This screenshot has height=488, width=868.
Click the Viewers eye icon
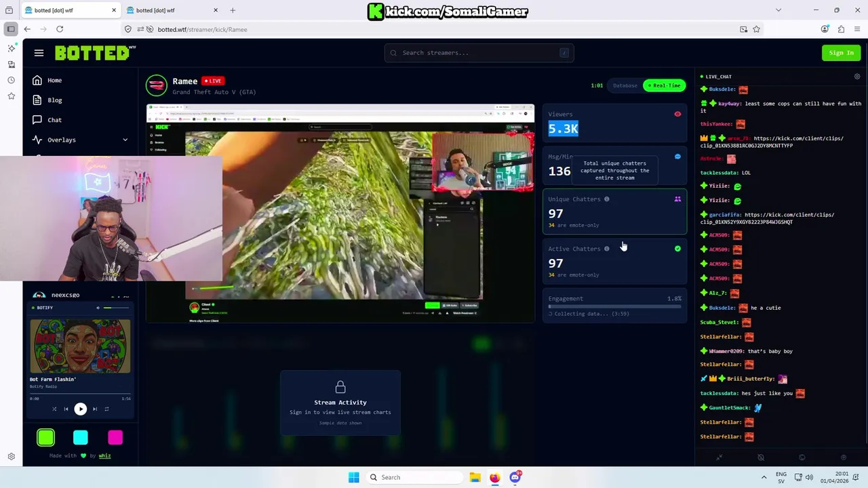677,114
